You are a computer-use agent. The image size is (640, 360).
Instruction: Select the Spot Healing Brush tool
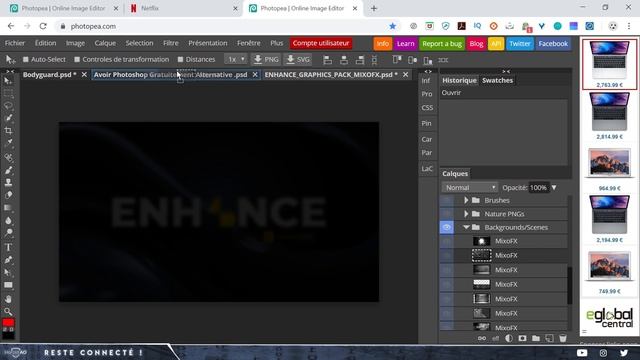(8, 158)
